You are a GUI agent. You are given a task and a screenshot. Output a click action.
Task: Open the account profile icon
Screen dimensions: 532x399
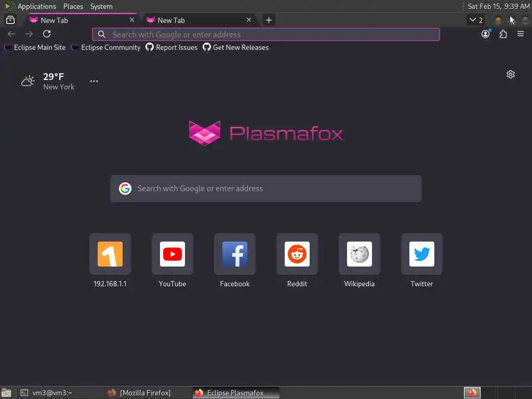[x=486, y=34]
